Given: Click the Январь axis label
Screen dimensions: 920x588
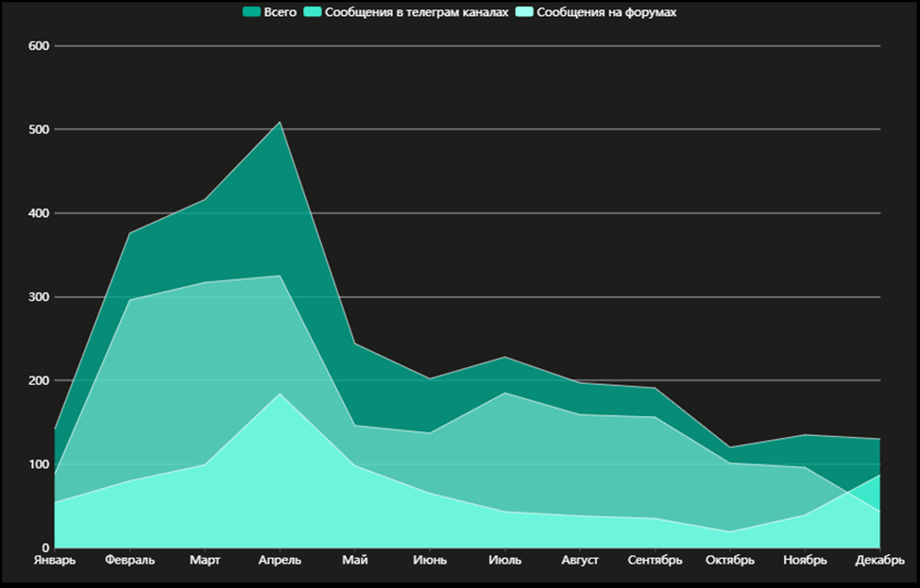Looking at the screenshot, I should (x=55, y=560).
